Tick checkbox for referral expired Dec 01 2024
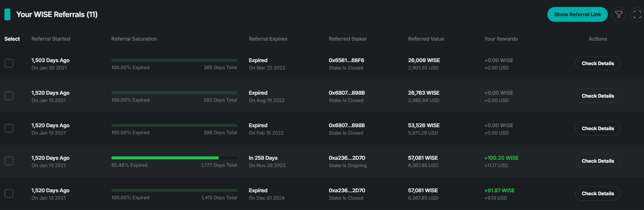Screen dimensions: 644x210 [9, 193]
